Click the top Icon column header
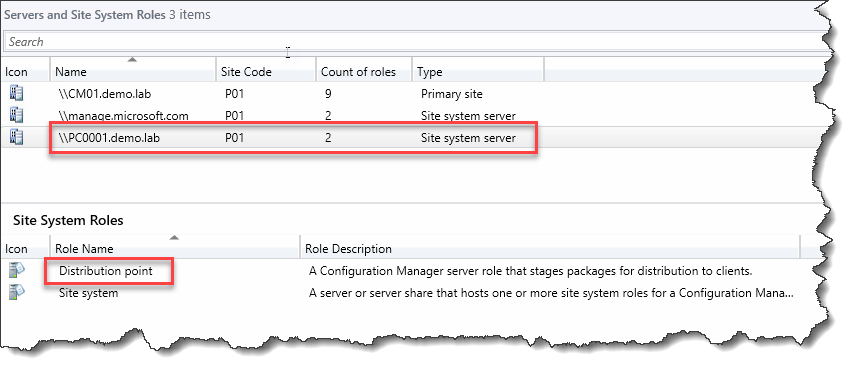 pyautogui.click(x=25, y=72)
